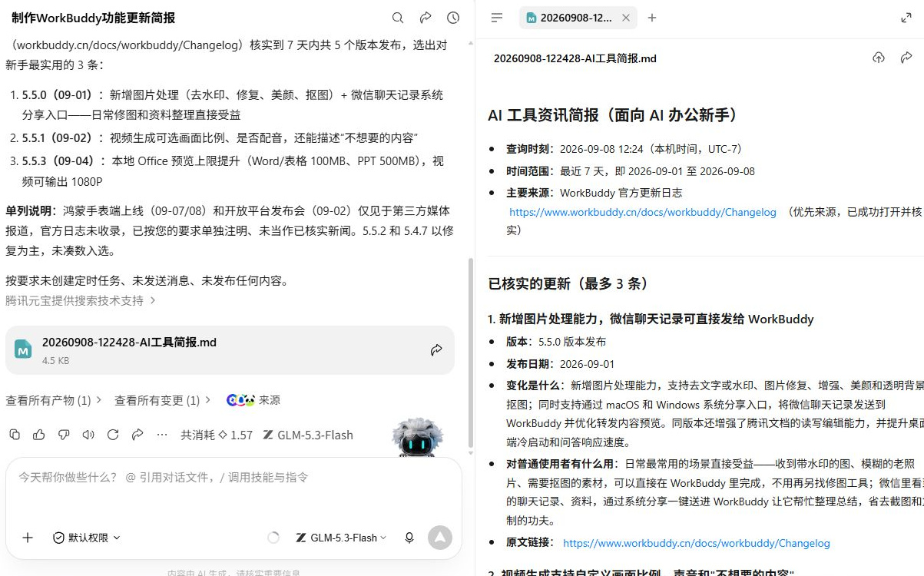
Task: Share the markdown file from preview header
Action: click(906, 58)
